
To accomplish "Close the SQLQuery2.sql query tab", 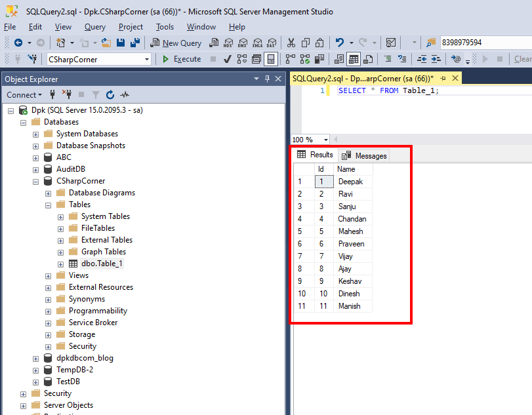I will (x=455, y=78).
